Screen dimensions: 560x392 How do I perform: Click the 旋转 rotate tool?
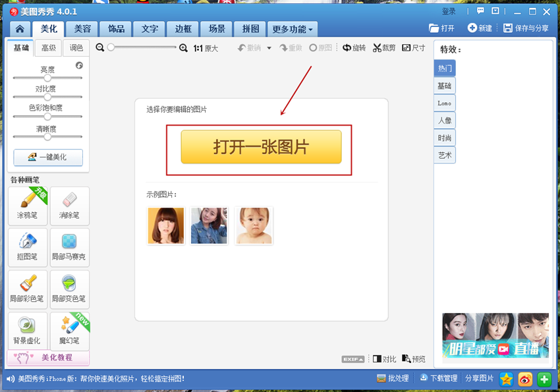[354, 48]
